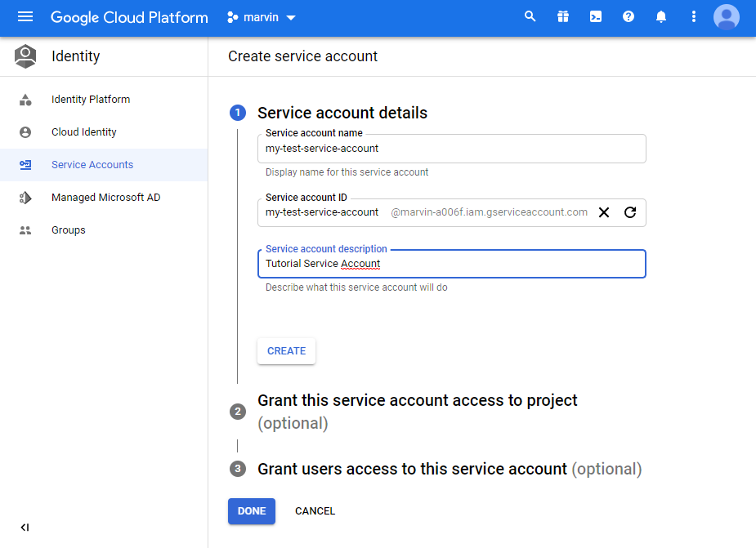756x548 pixels.
Task: Click 'Describe what this service account will do' hint
Action: [356, 287]
